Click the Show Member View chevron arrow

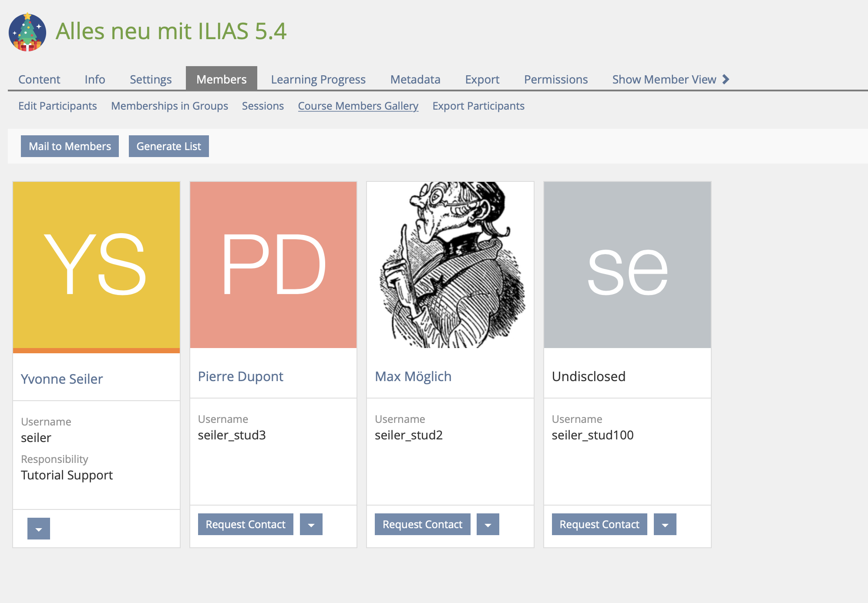[x=726, y=79]
